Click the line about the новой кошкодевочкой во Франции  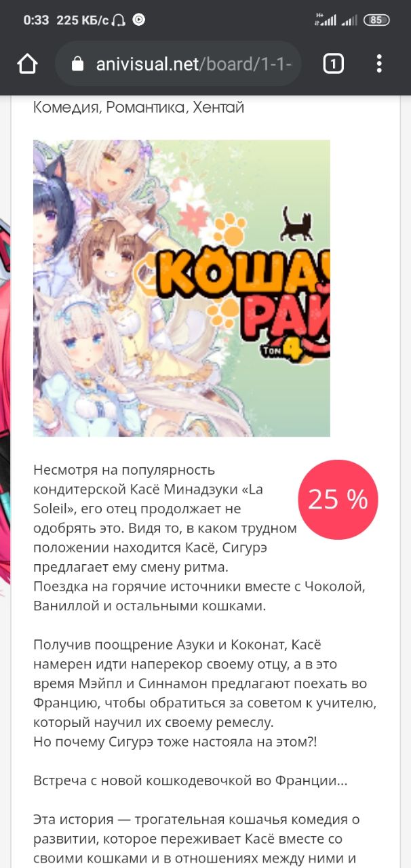pos(191,781)
